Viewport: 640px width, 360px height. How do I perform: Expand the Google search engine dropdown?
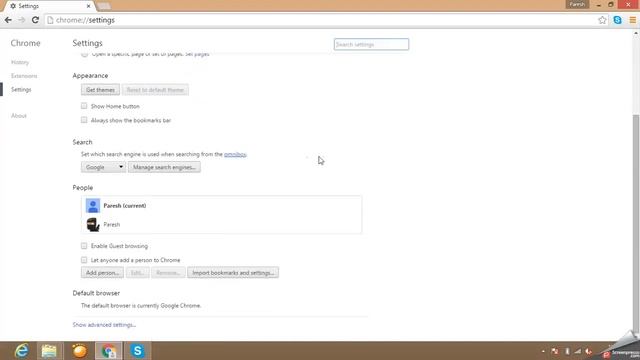[x=103, y=167]
